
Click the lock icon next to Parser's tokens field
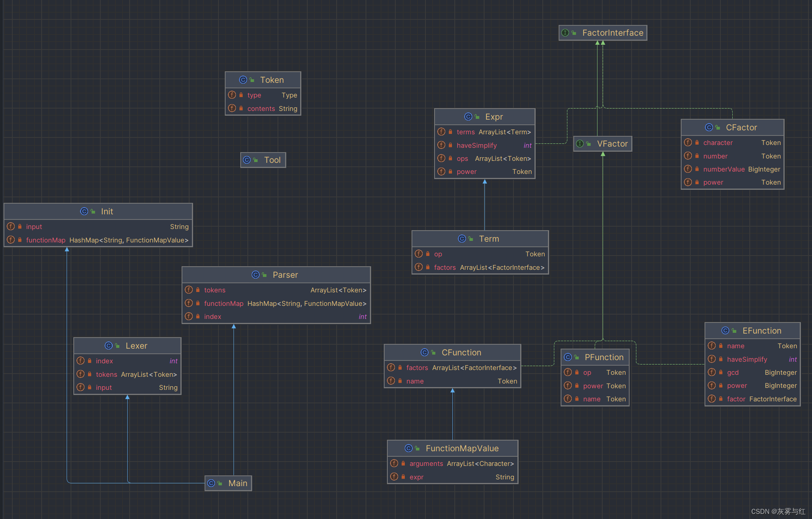coord(198,290)
